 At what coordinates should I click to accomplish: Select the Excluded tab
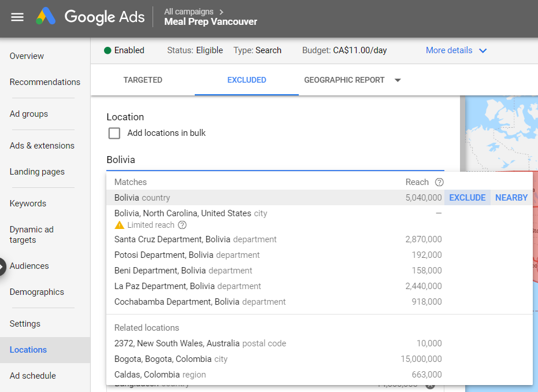pos(247,80)
